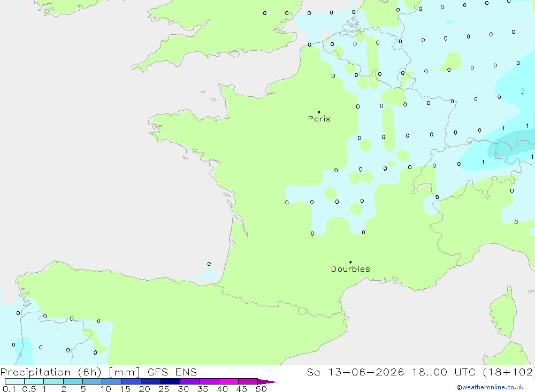
Task: Click the GFS ENS model label
Action: (172, 372)
